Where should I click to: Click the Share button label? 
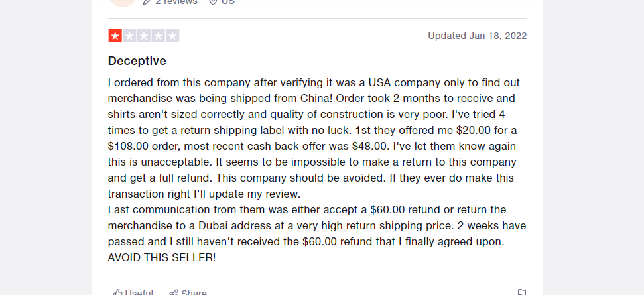194,292
